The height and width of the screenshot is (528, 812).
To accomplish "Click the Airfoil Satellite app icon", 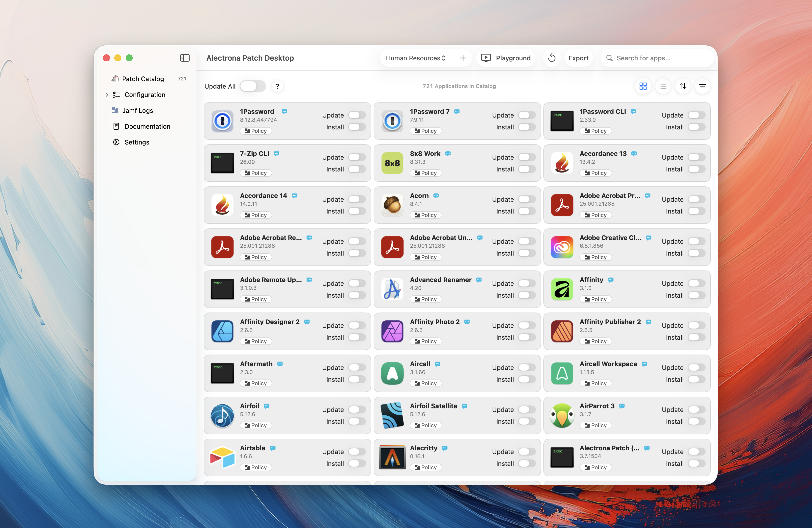I will (392, 415).
